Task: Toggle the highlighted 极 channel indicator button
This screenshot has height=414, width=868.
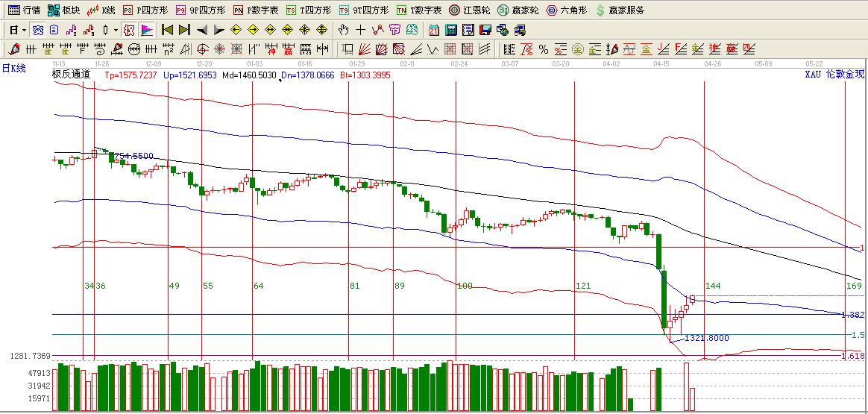Action: tap(130, 30)
